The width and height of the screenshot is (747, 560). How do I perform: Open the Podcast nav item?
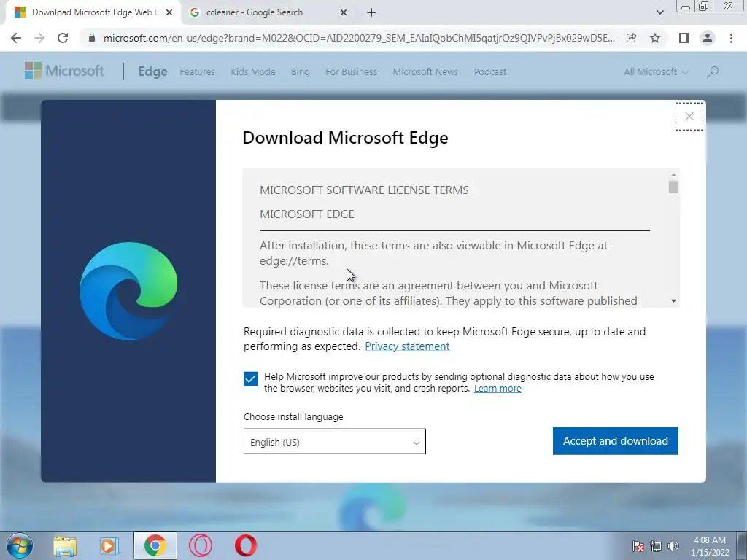pos(489,72)
